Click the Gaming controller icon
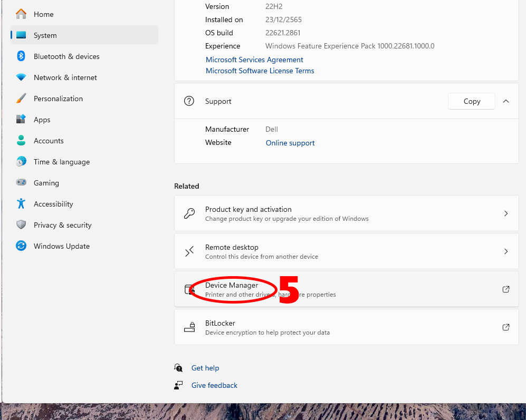Screen dimensions: 526x420 pos(21,183)
